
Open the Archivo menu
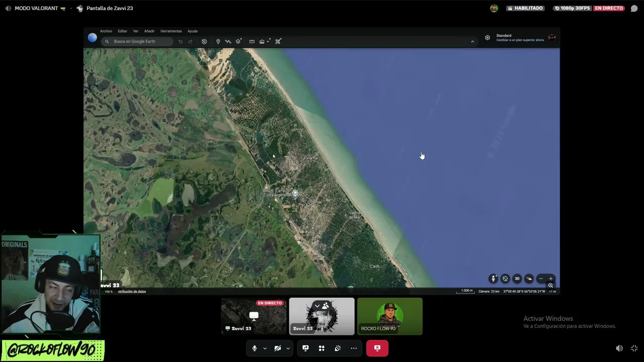(x=106, y=31)
